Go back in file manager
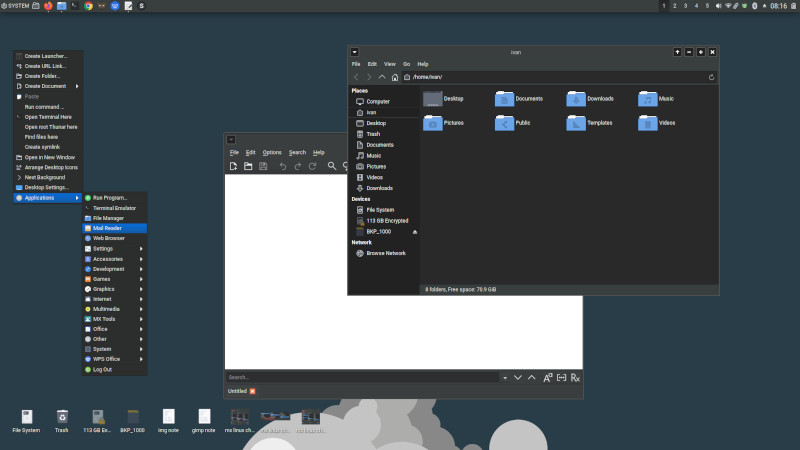 pos(357,77)
